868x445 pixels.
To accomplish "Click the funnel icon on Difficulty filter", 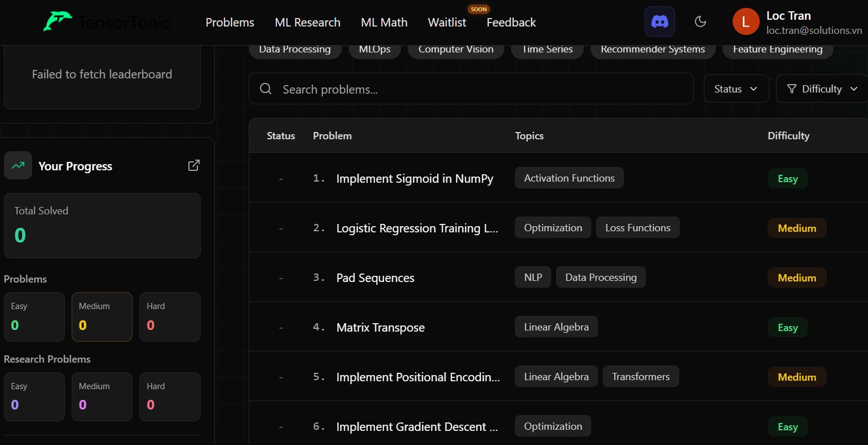I will click(x=792, y=89).
